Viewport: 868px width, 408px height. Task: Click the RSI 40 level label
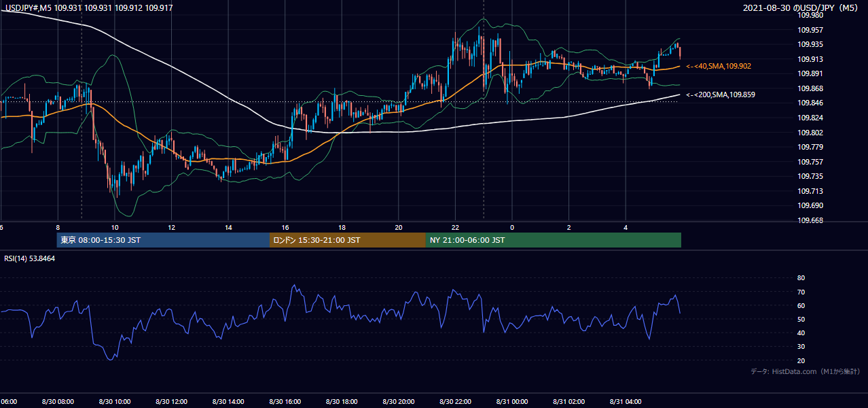point(801,333)
